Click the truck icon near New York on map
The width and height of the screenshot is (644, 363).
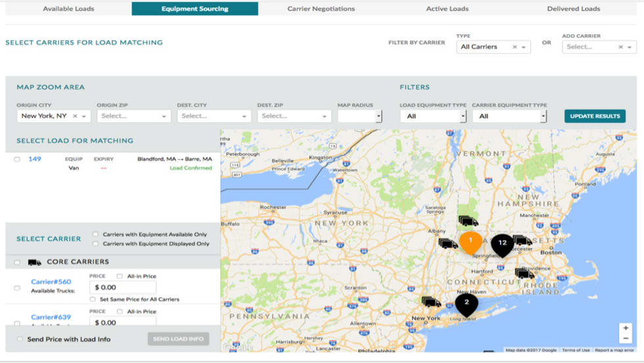coord(431,302)
